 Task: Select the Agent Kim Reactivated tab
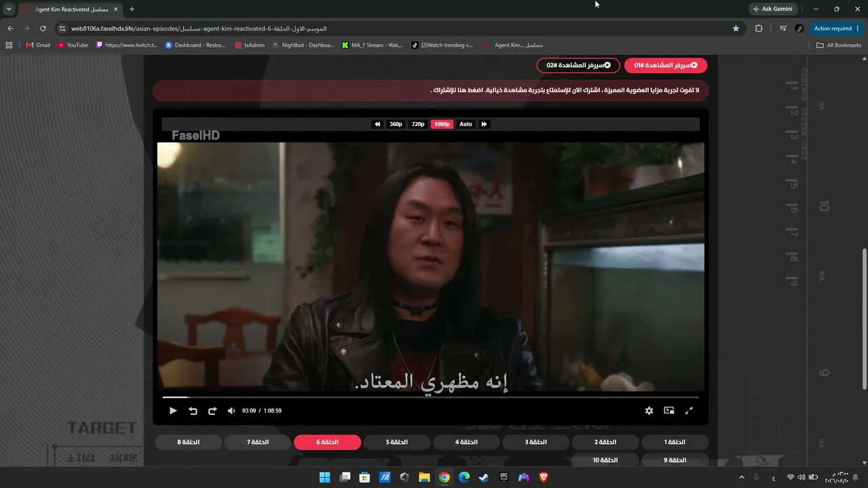[x=70, y=9]
